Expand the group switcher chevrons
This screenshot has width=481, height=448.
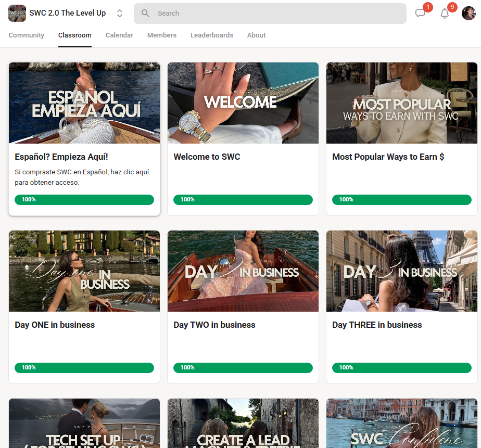[120, 13]
